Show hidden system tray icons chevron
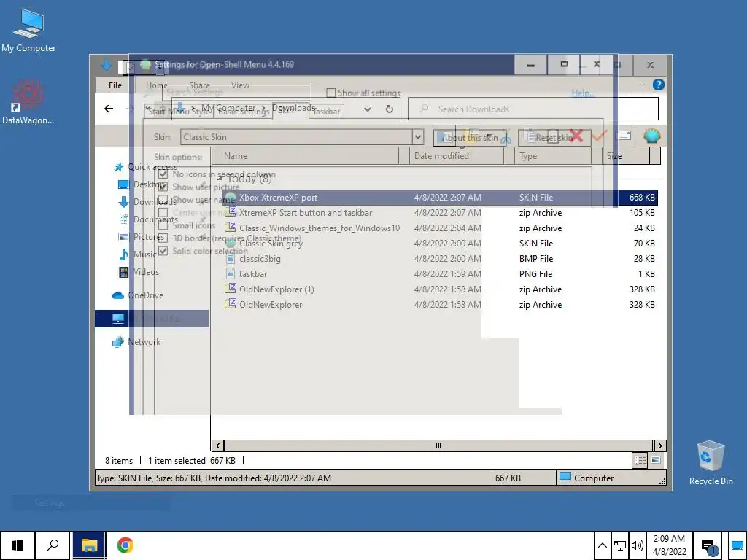 coord(602,545)
